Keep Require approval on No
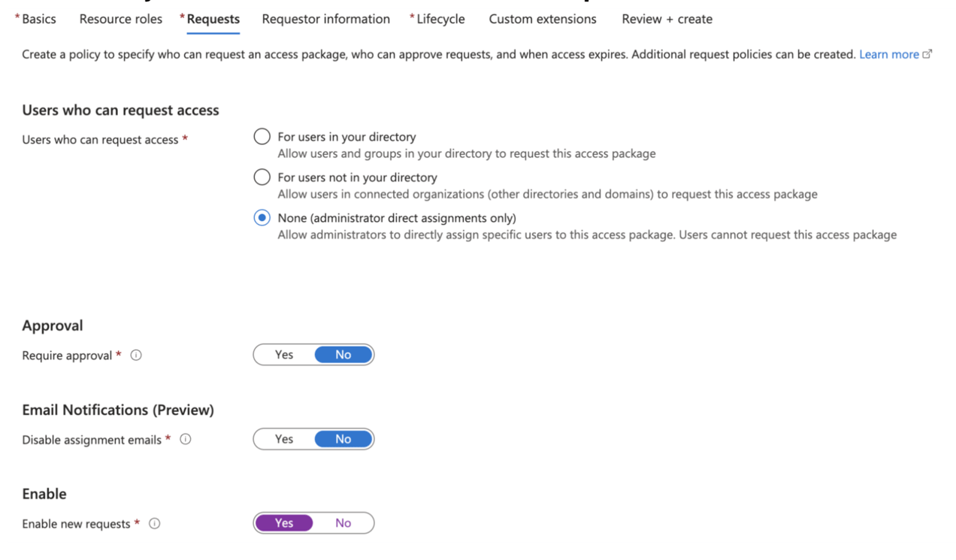The width and height of the screenshot is (956, 560). (343, 354)
